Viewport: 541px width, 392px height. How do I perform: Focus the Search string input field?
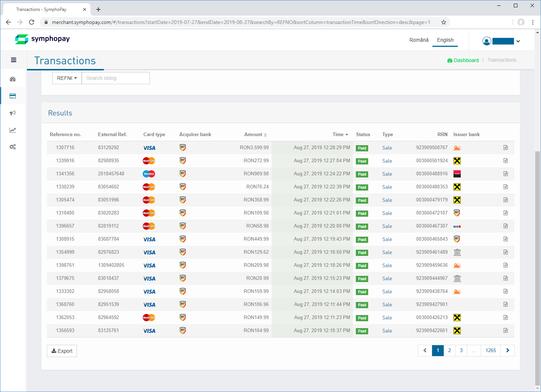115,78
